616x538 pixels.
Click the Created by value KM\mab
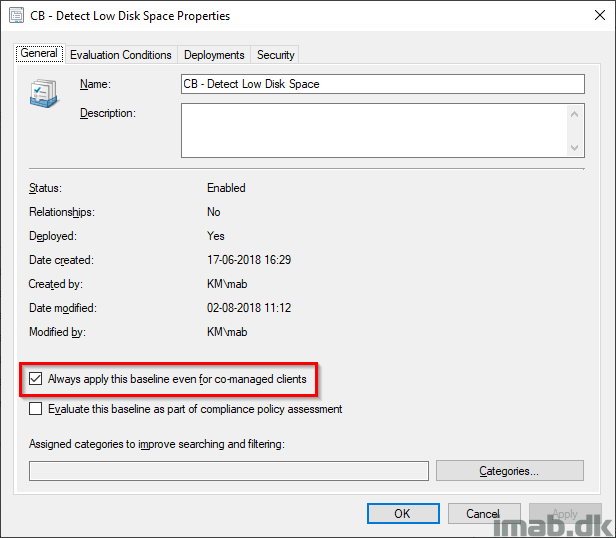[227, 284]
